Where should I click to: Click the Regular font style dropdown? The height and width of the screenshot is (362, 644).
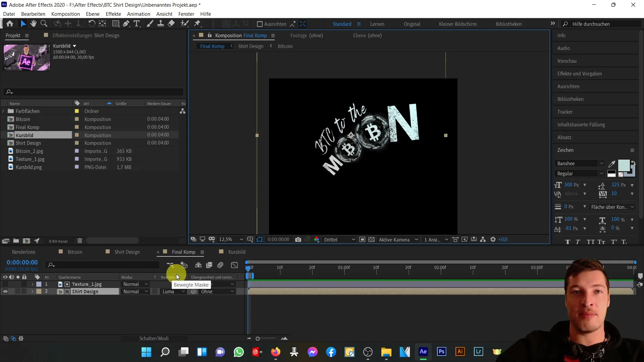(579, 173)
